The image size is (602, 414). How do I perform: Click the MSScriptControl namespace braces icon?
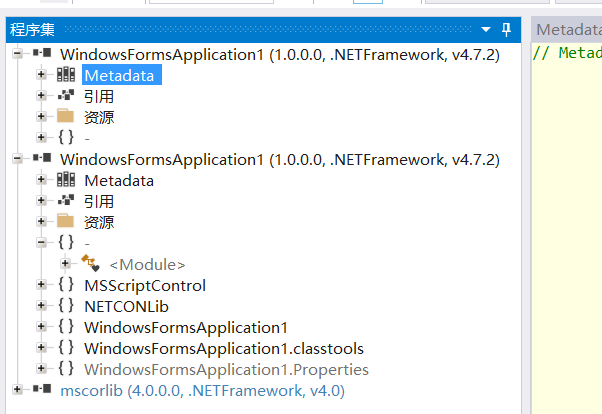click(66, 285)
